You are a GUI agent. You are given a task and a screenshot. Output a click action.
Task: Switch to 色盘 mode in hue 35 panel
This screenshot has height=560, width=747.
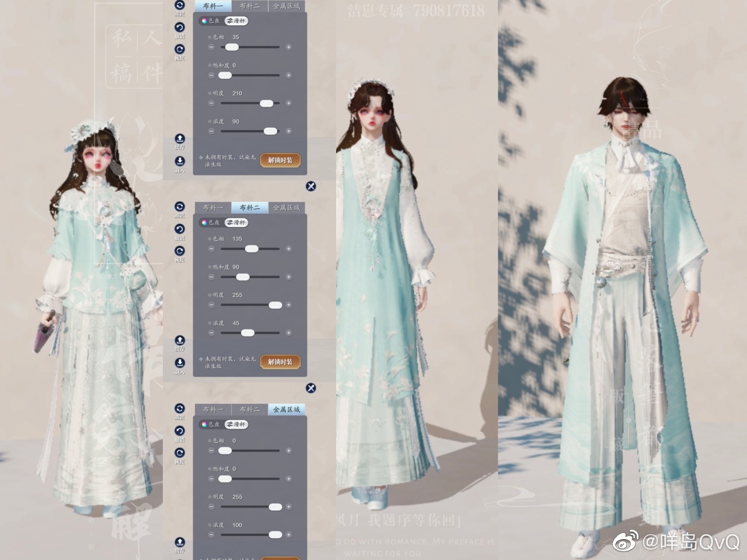coord(211,21)
